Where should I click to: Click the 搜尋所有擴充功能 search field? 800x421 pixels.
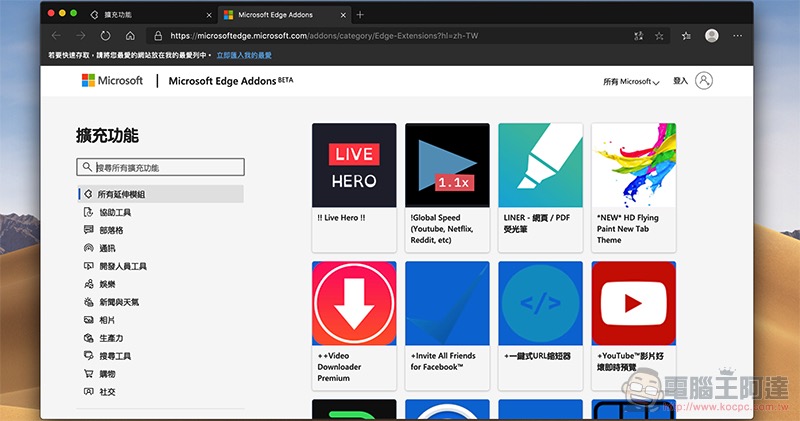[160, 168]
